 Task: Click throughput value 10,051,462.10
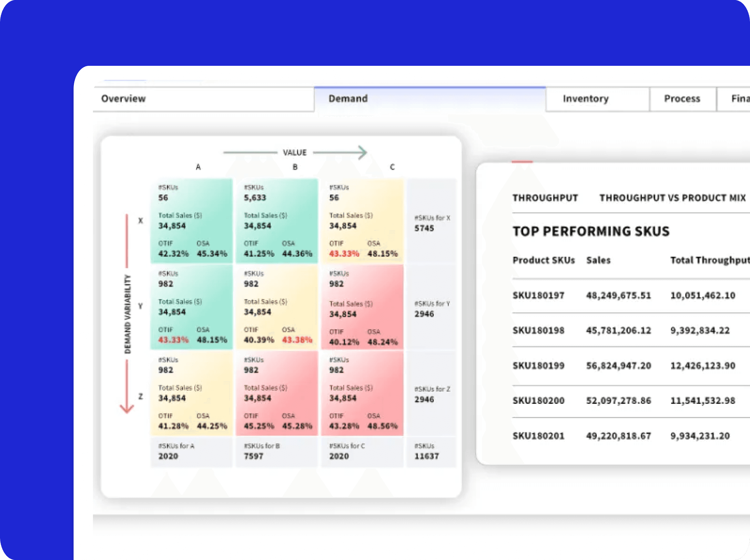click(x=703, y=295)
